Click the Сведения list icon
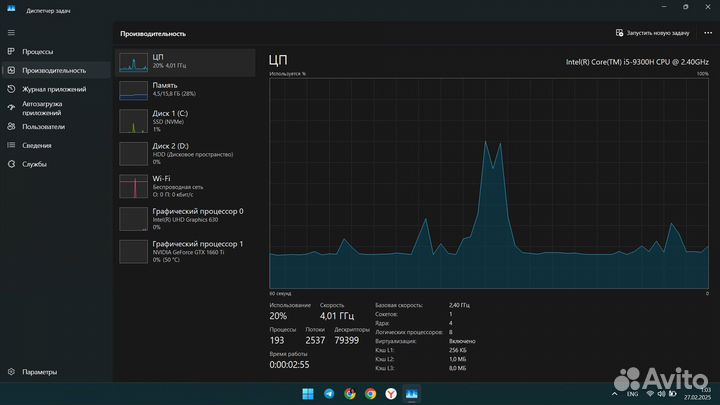The width and height of the screenshot is (720, 405). coord(11,145)
